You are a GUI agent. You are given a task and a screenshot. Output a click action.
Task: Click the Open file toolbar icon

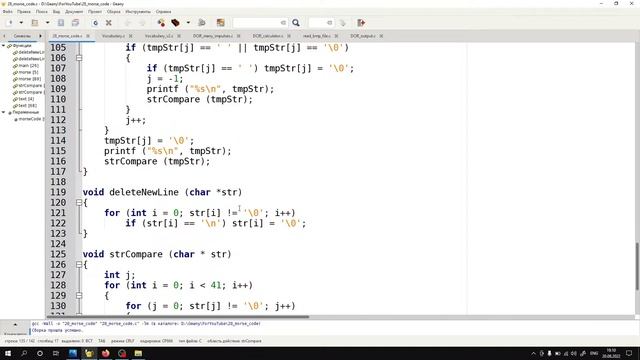point(35,23)
